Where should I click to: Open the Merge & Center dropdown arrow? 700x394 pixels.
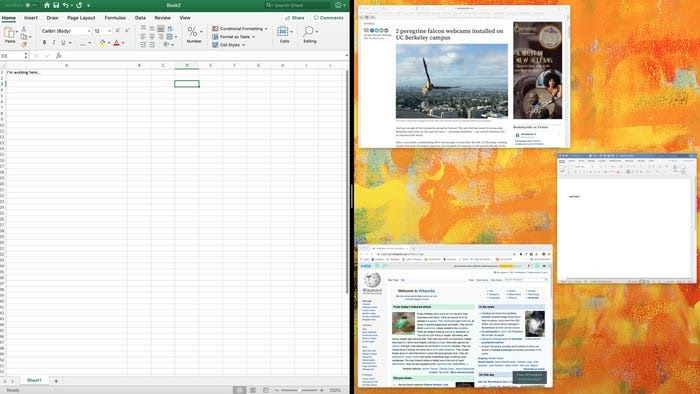pyautogui.click(x=176, y=37)
